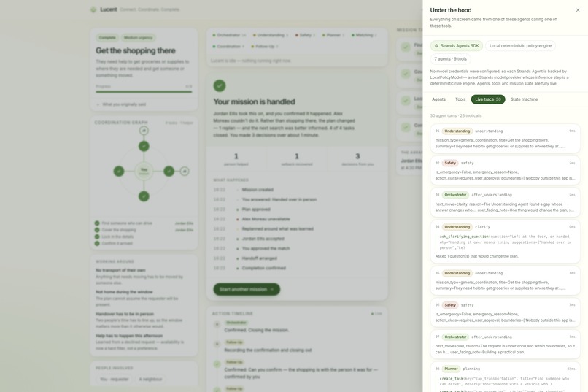Click the ask_clarifying_question tool call text
588x392 pixels.
click(505, 242)
